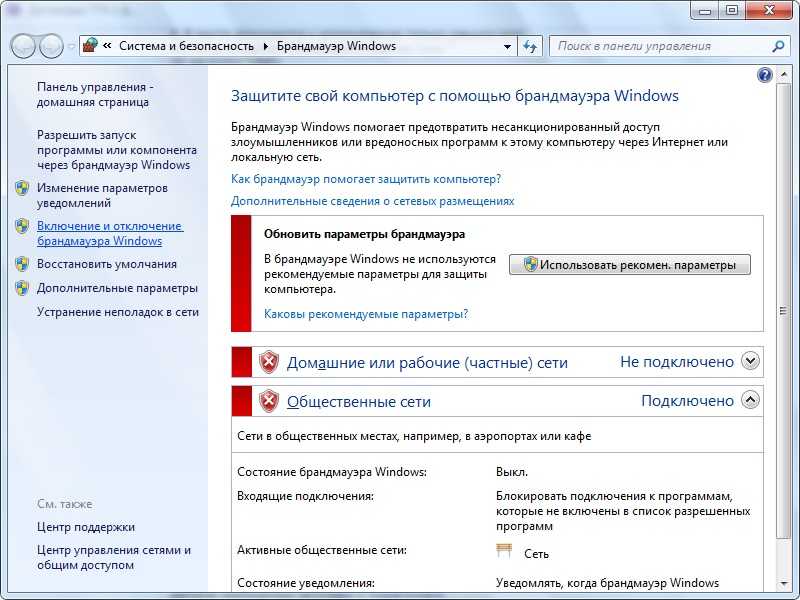Click shield icon next to 'Восстановить умолчания'
This screenshot has width=800, height=600.
pos(22,264)
